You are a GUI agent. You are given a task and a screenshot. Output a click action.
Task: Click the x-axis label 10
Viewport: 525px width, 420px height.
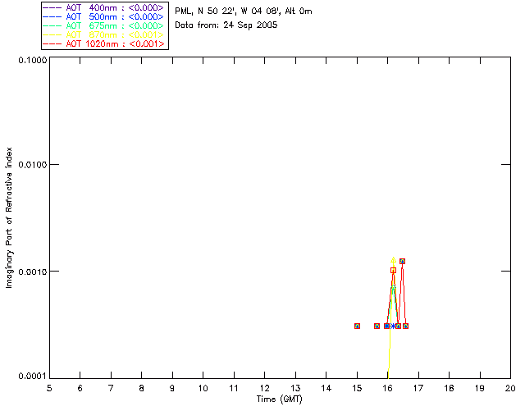click(x=203, y=388)
